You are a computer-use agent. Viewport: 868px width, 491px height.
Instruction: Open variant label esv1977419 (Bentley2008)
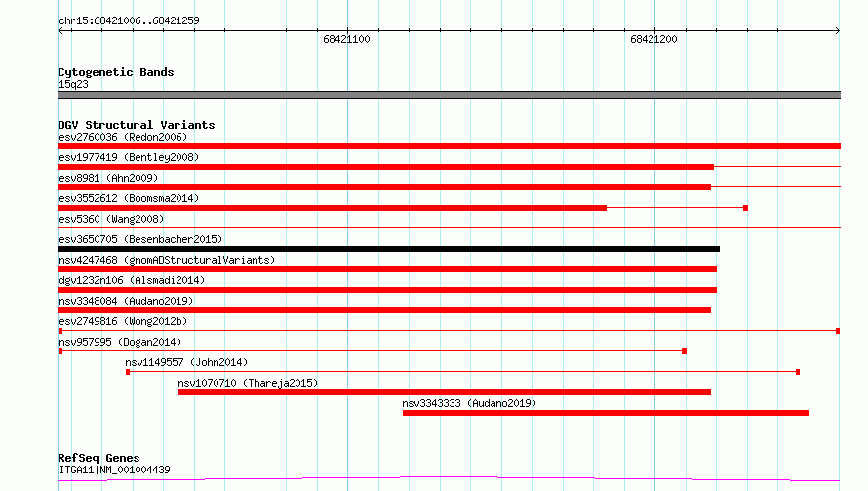tap(129, 157)
